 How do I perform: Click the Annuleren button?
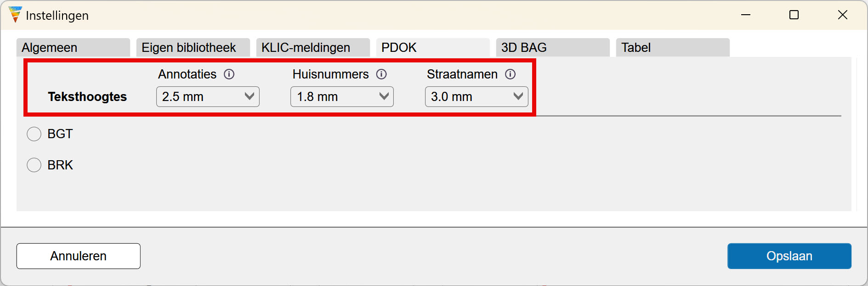pos(79,256)
